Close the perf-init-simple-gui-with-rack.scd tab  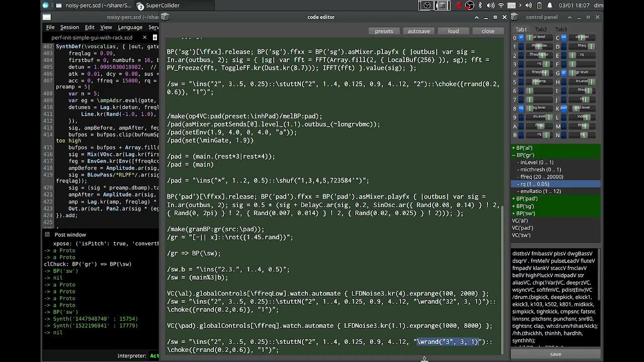(x=145, y=37)
